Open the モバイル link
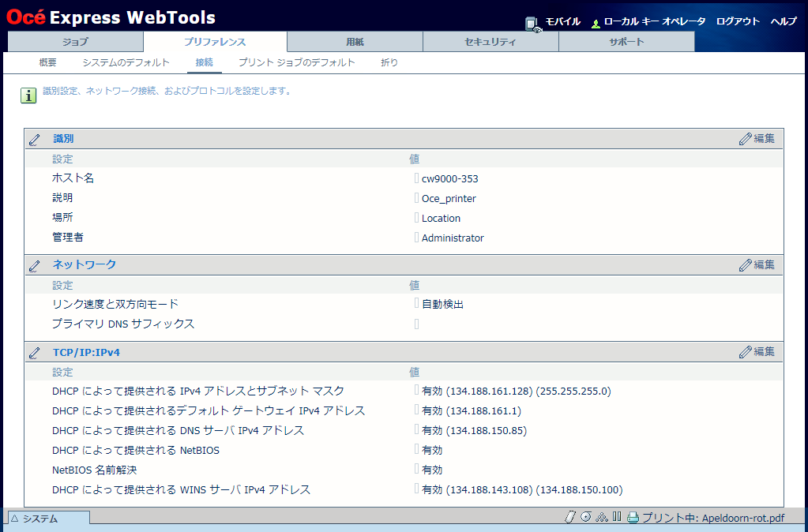 (562, 21)
